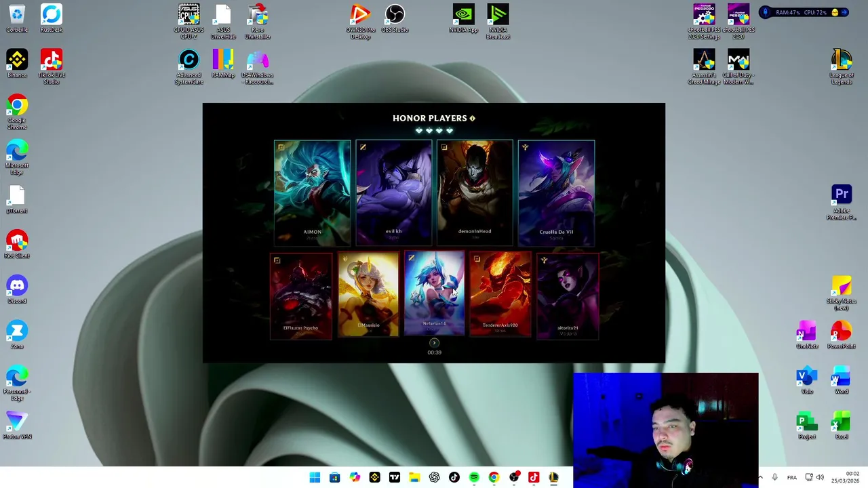Open the Visio desktop shortcut
This screenshot has width=868, height=488.
click(807, 381)
